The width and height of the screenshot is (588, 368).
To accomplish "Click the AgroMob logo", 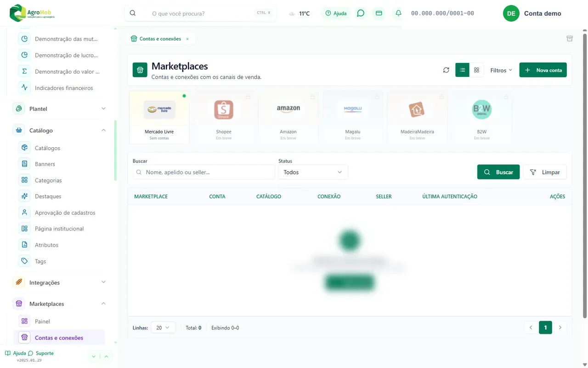I will 32,13.
